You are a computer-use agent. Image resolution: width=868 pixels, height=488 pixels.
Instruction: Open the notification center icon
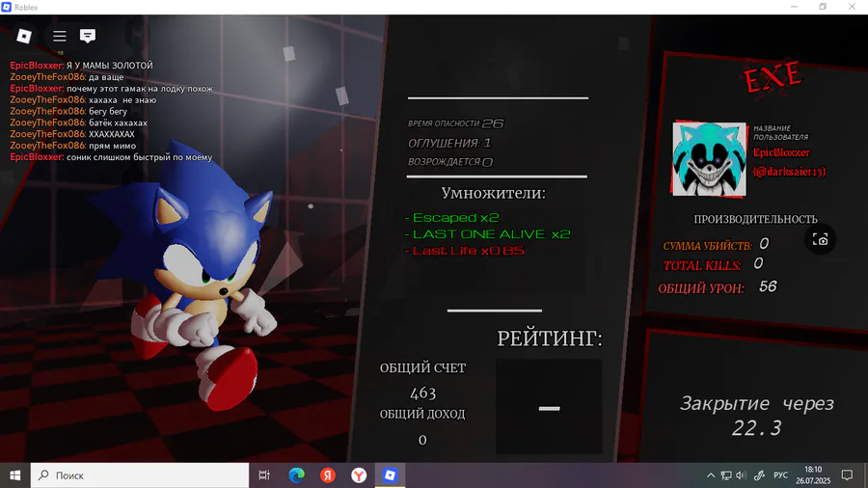(847, 475)
